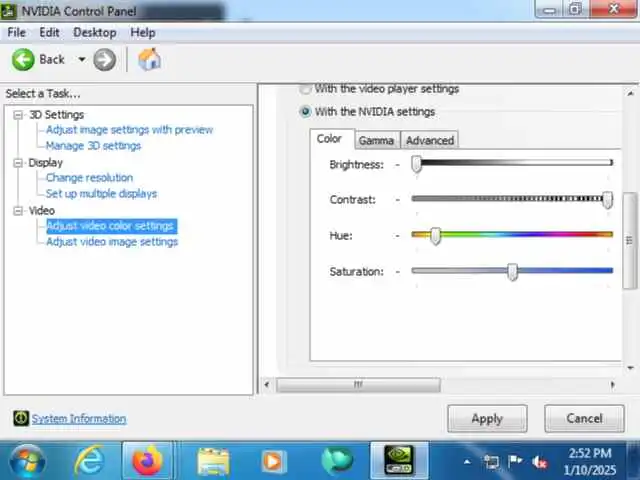Open Windows Media Player taskbar icon
The width and height of the screenshot is (640, 480).
(x=273, y=462)
